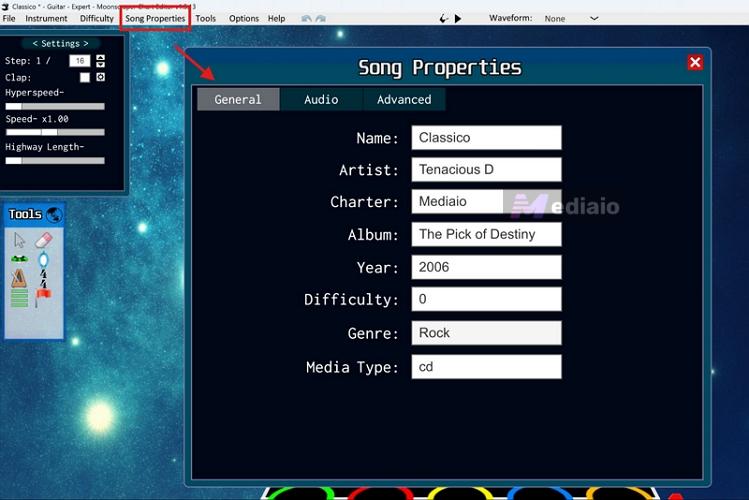Select the 4/4 Time Signature tool
This screenshot has height=500, width=749.
43,278
